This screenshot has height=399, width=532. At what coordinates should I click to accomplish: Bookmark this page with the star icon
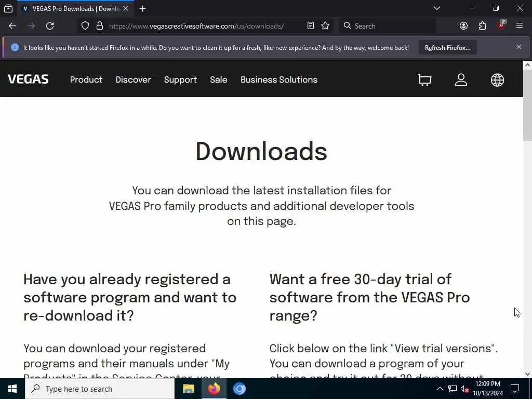325,26
